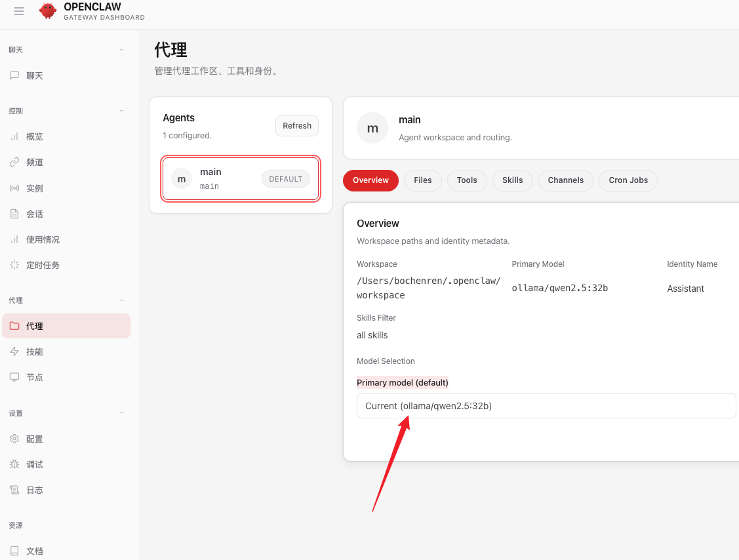739x560 pixels.
Task: Open 会话 sessions document icon
Action: tap(14, 214)
